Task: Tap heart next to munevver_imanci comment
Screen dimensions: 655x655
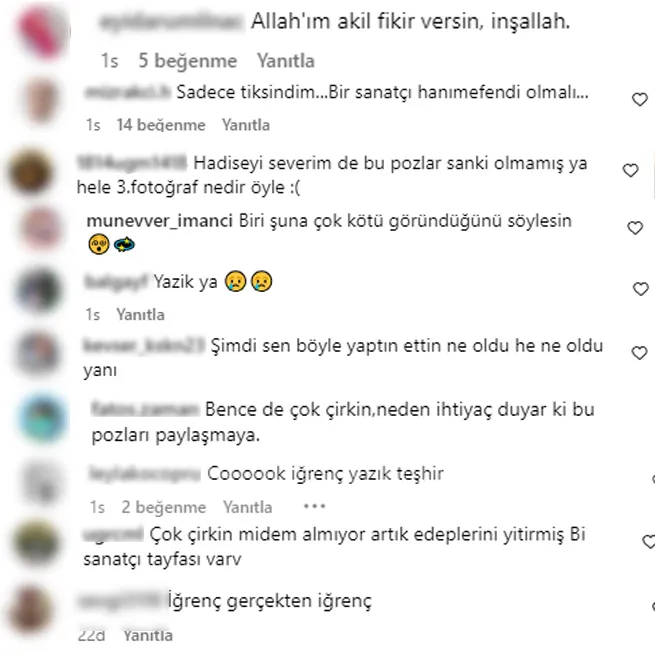Action: point(635,228)
